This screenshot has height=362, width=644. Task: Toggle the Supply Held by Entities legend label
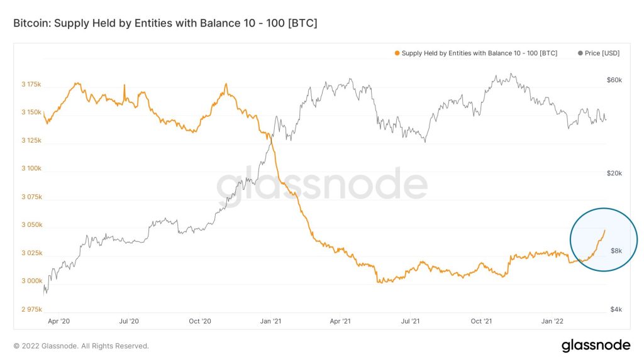(x=479, y=53)
